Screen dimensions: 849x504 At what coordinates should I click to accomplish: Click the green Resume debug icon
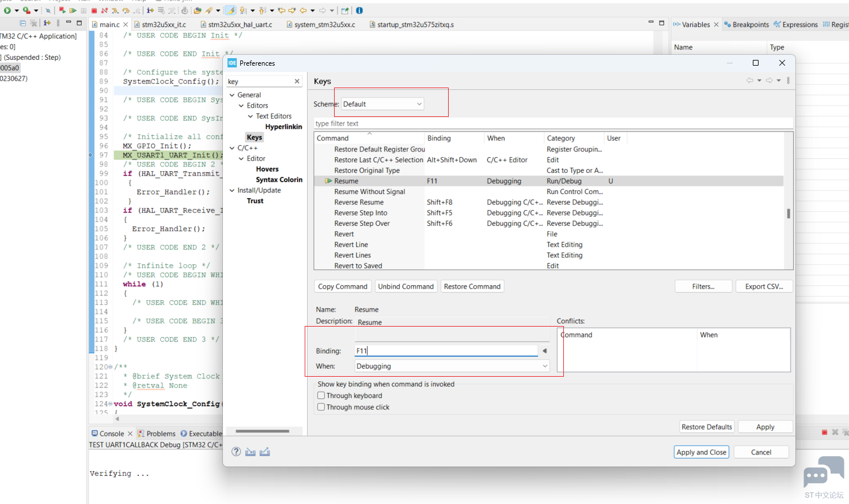coord(73,10)
